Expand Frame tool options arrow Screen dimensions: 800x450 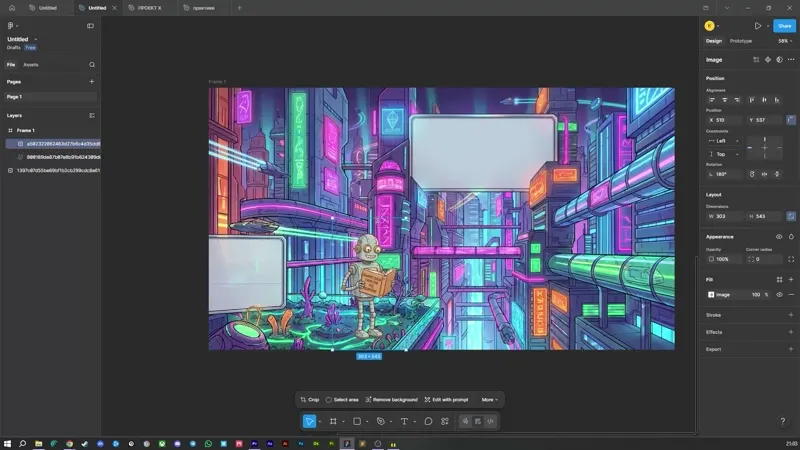[x=343, y=422]
